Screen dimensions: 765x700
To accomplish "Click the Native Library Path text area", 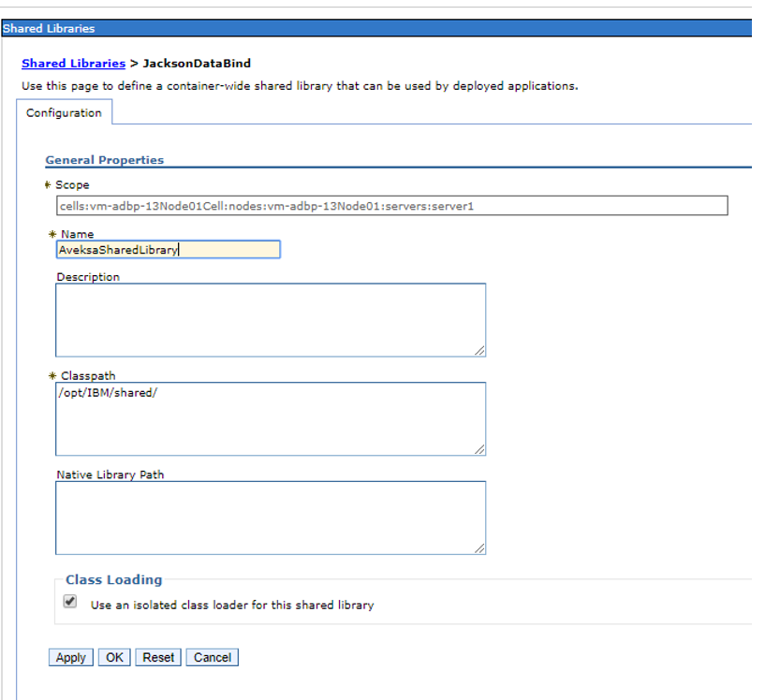I will tap(270, 515).
